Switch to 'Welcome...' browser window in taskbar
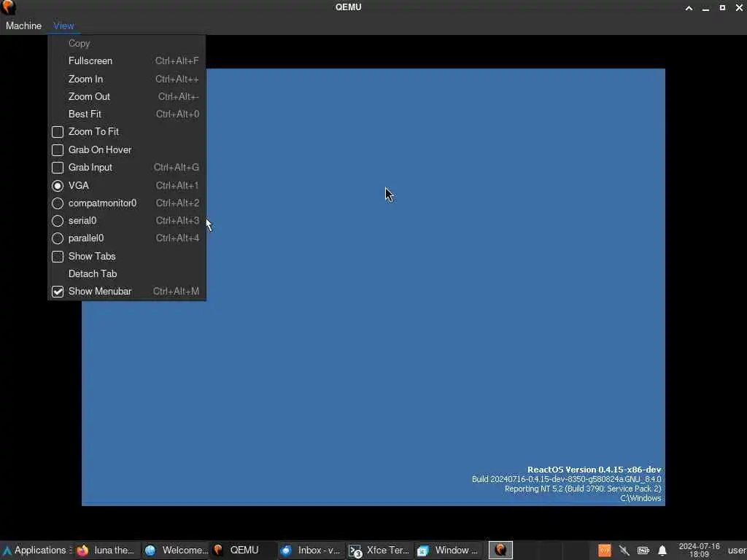Viewport: 747px width, 560px height. [x=177, y=551]
